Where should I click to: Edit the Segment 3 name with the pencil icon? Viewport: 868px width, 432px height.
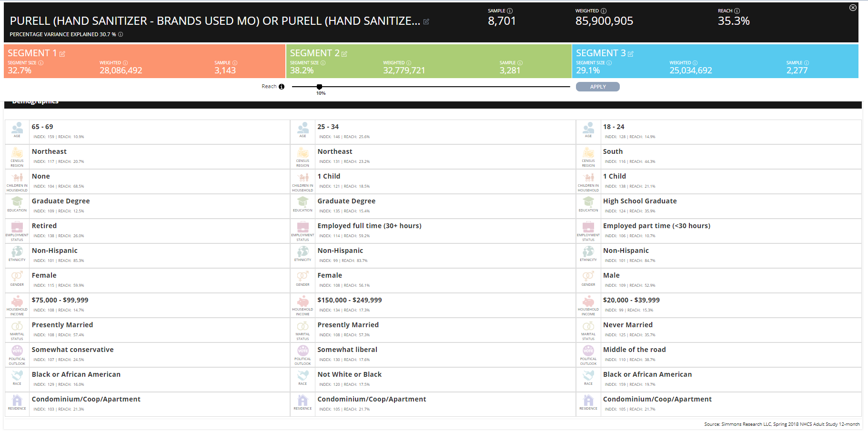[631, 54]
